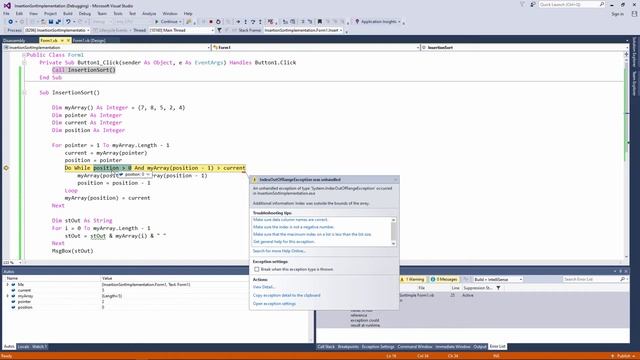The image size is (640, 360).
Task: Switch to the Call Stack tab
Action: click(x=326, y=347)
